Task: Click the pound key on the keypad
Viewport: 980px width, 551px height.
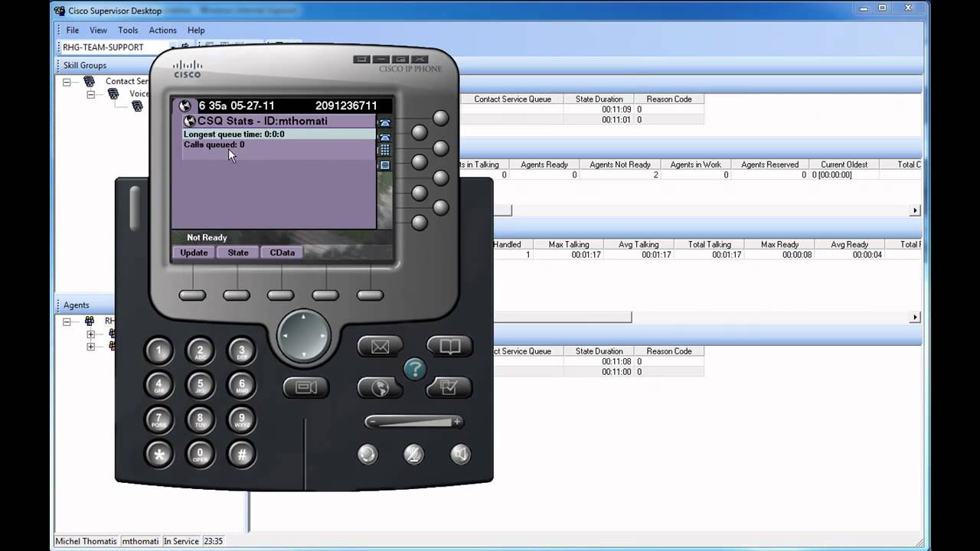Action: pyautogui.click(x=242, y=454)
